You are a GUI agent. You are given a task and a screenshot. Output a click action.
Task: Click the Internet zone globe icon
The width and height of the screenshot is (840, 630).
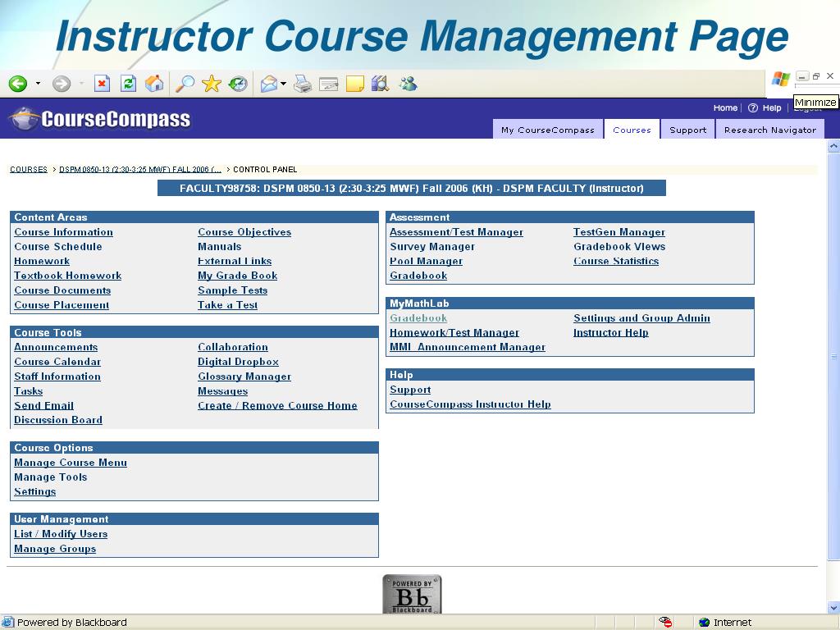coord(704,623)
